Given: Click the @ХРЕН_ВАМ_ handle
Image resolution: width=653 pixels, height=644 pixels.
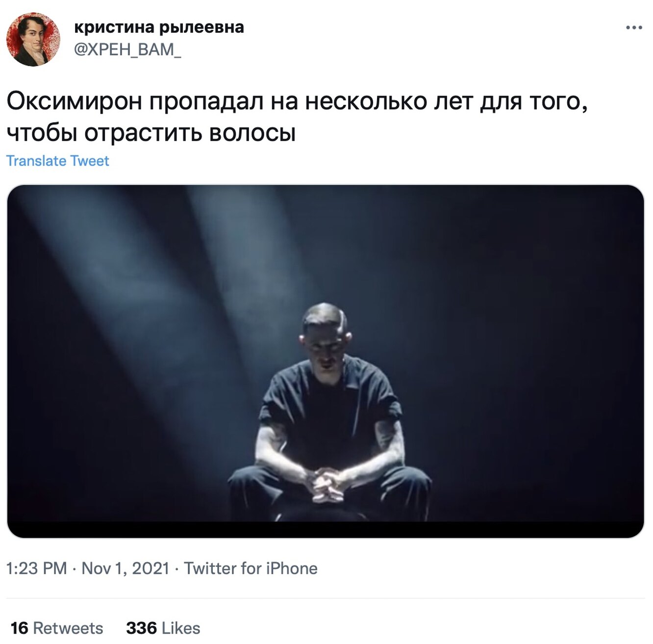Looking at the screenshot, I should tap(127, 50).
